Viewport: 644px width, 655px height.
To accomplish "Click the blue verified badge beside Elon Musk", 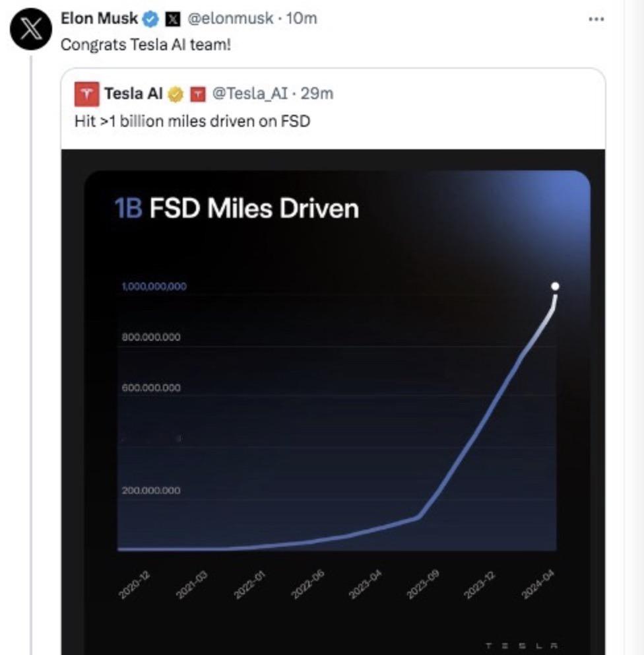I will pyautogui.click(x=150, y=19).
